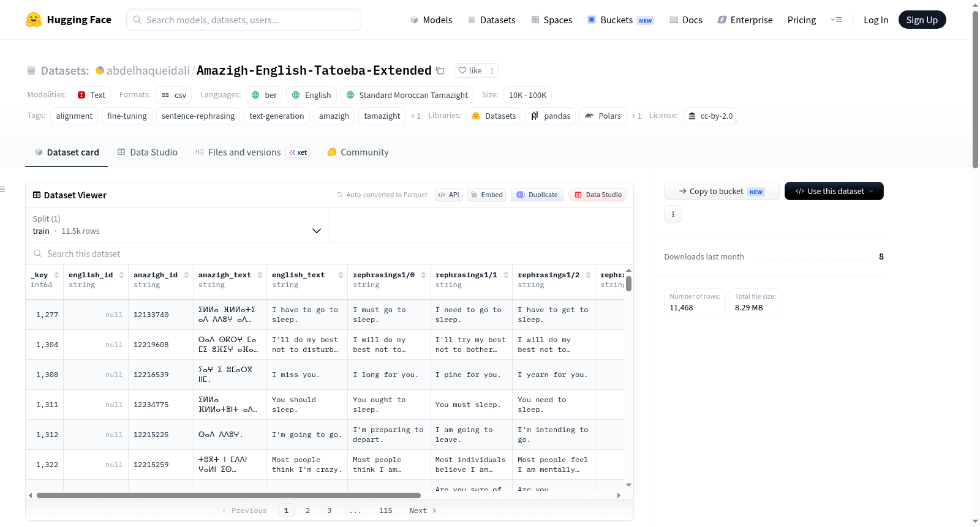This screenshot has width=980, height=527.
Task: Open Buckets in the top navigation
Action: [x=620, y=20]
